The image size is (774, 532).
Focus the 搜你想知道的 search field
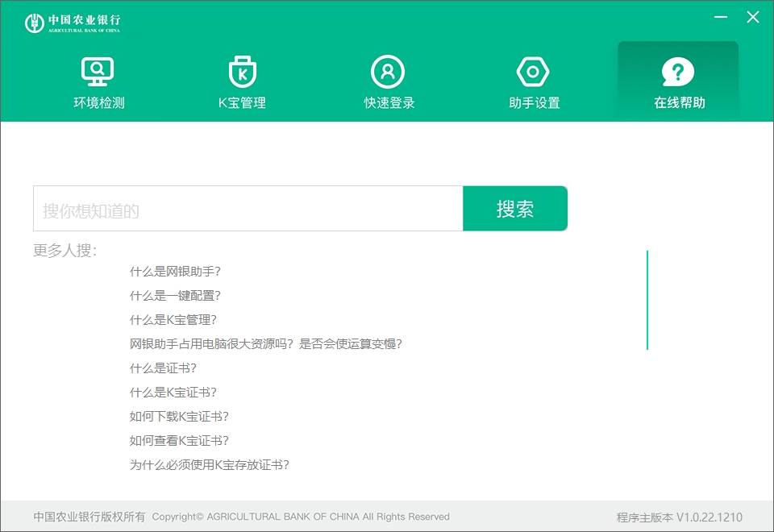(248, 208)
